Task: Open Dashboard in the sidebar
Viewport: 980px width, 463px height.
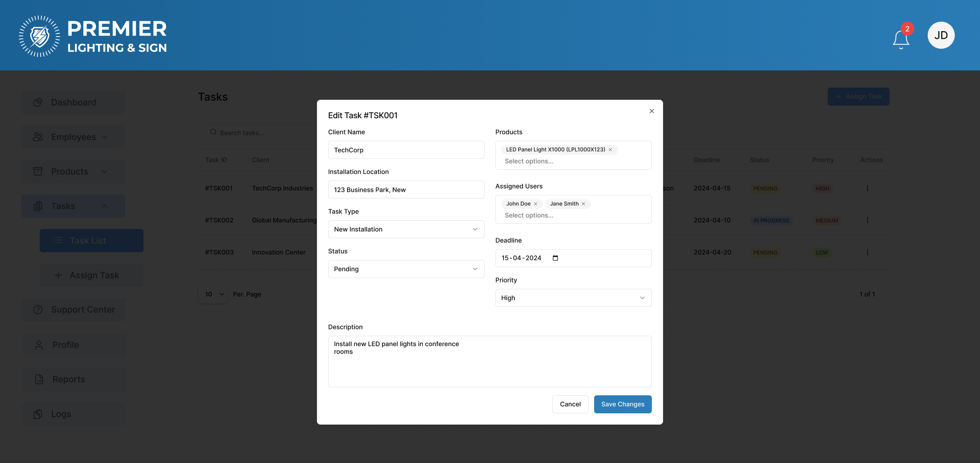Action: [73, 102]
